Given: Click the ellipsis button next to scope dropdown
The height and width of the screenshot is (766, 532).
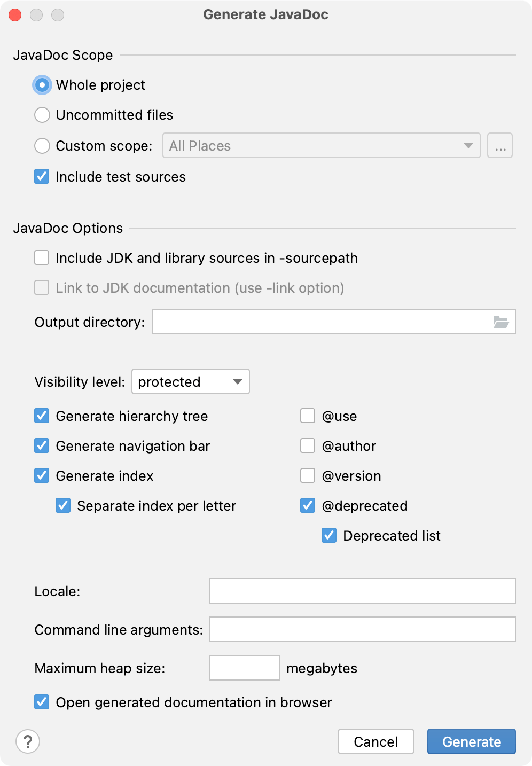Looking at the screenshot, I should 499,145.
